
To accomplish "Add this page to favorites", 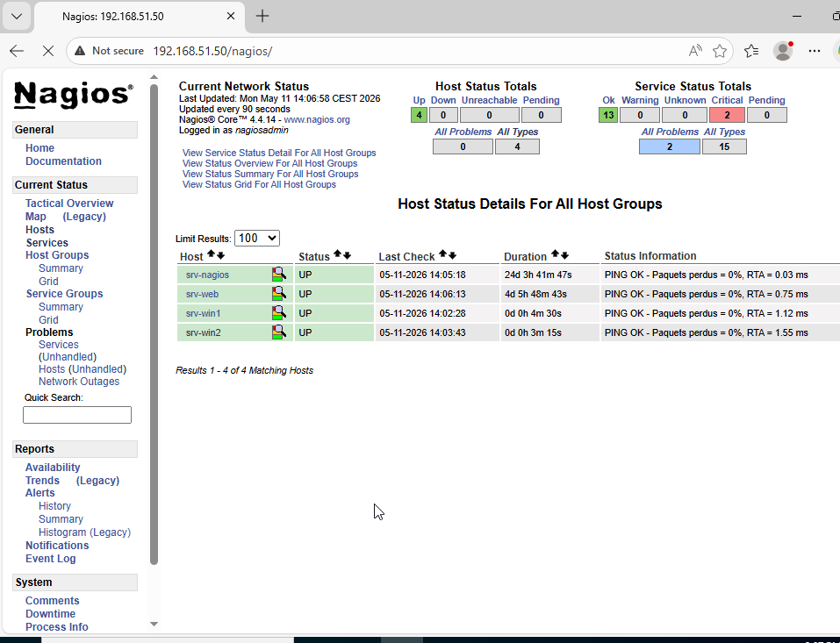I will 720,51.
